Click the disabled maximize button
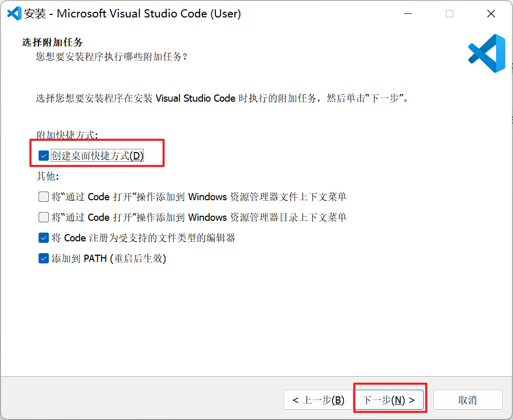 click(450, 14)
